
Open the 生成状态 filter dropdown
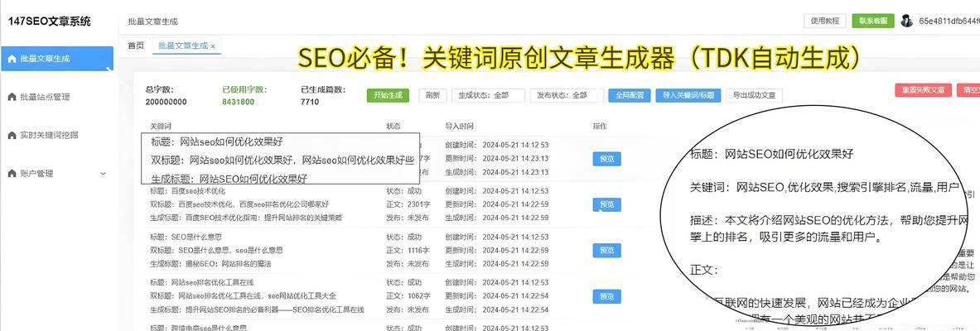coord(488,95)
